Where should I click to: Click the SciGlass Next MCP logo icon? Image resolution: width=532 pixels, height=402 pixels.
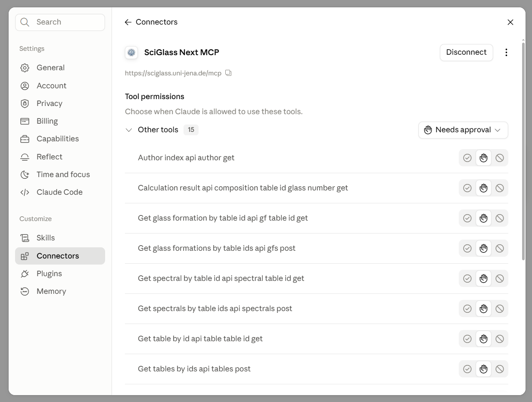coord(131,53)
